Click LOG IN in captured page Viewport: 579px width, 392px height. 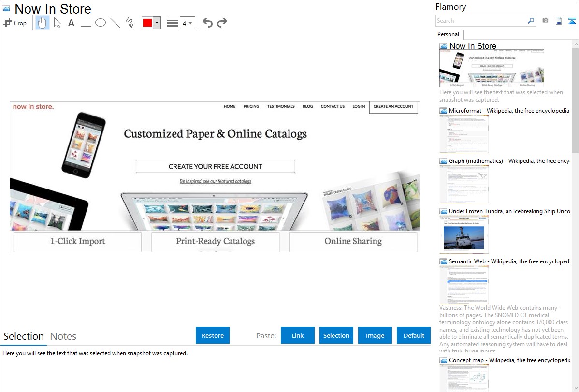pos(359,106)
